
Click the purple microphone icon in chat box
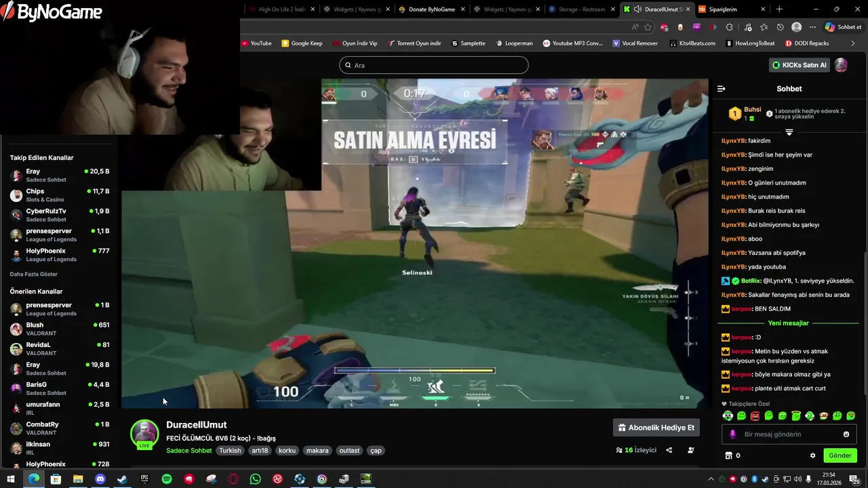click(732, 434)
